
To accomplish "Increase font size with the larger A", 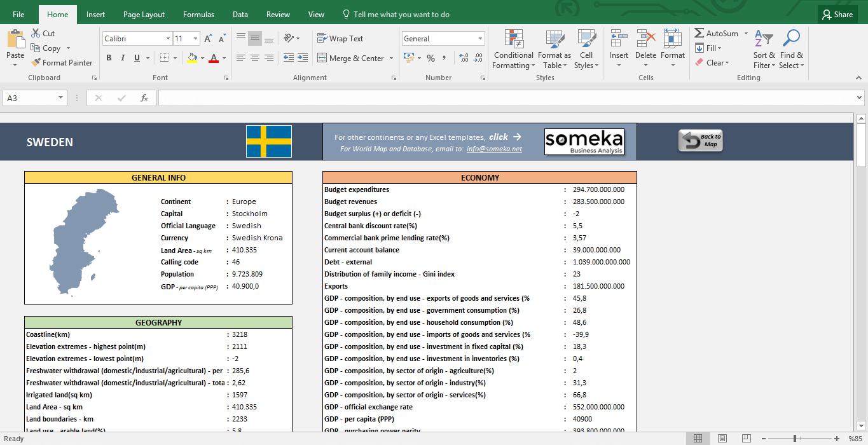I will (209, 39).
